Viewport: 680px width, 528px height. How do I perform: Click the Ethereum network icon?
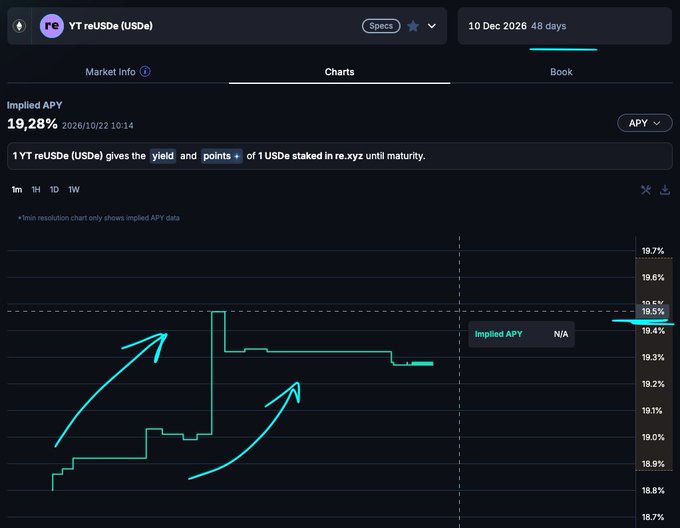coord(19,26)
